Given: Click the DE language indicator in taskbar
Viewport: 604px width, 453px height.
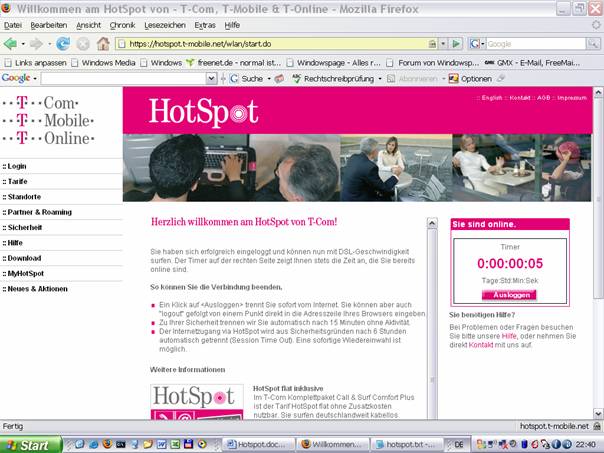Looking at the screenshot, I should pos(458,445).
